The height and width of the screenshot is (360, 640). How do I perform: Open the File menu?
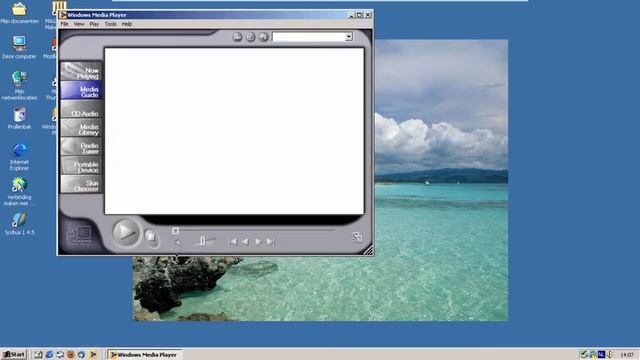[x=64, y=24]
